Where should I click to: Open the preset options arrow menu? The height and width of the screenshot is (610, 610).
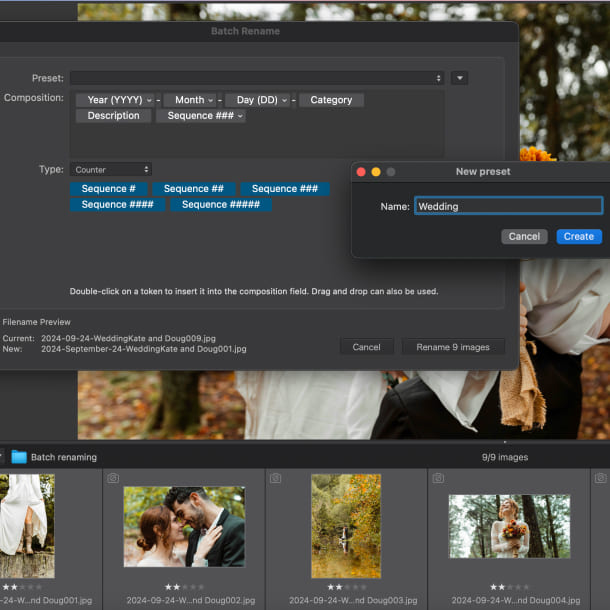459,78
